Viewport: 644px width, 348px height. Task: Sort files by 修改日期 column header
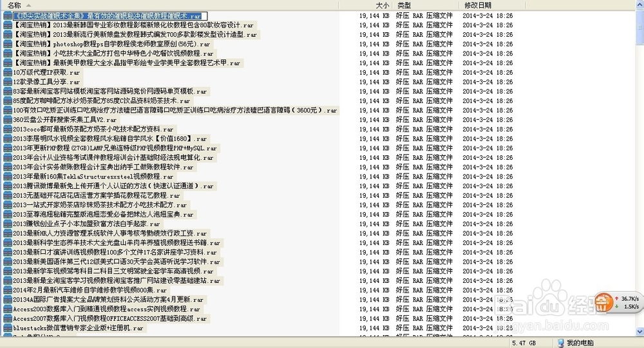pyautogui.click(x=492, y=5)
